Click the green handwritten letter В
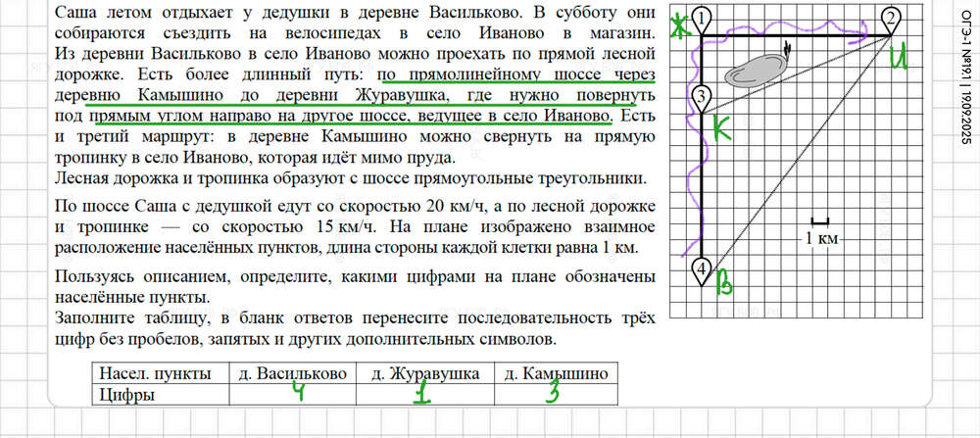 click(725, 284)
